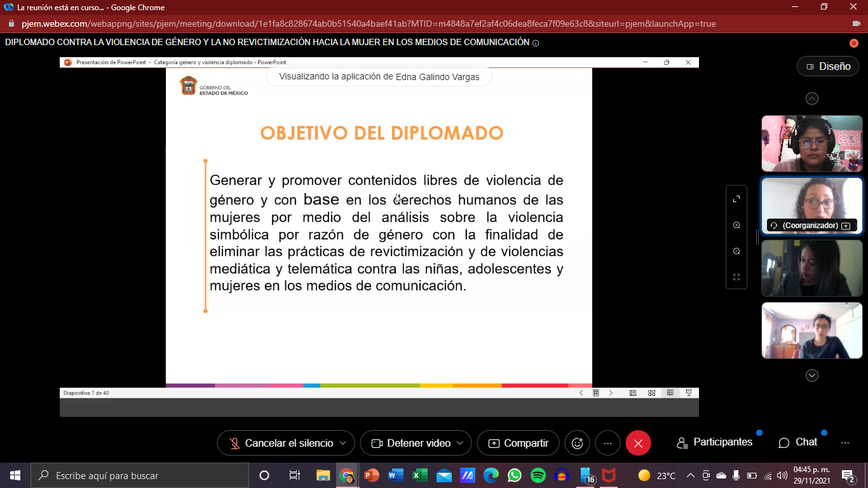The image size is (868, 488).
Task: Open WhatsApp from taskbar
Action: [514, 475]
